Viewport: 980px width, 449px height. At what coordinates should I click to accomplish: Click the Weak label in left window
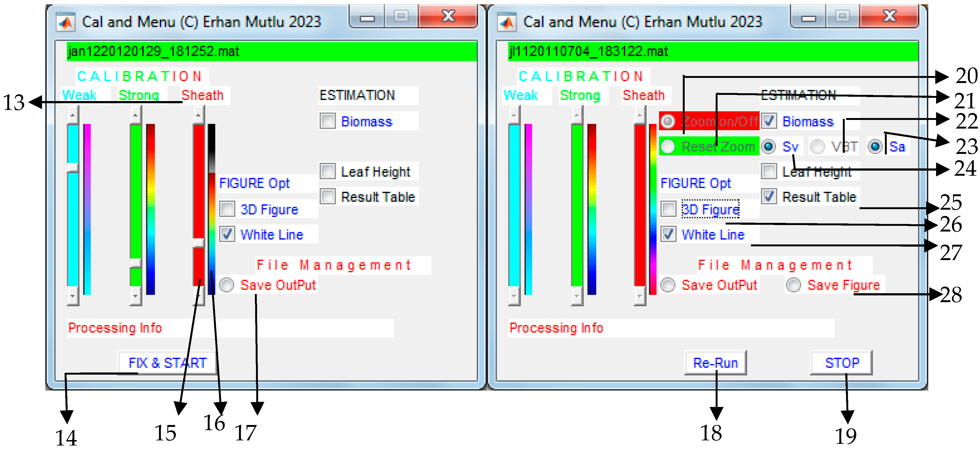pyautogui.click(x=79, y=95)
